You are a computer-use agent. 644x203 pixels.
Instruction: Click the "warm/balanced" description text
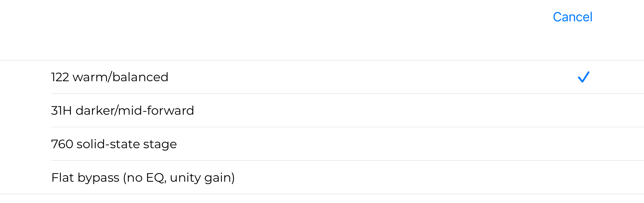point(121,77)
